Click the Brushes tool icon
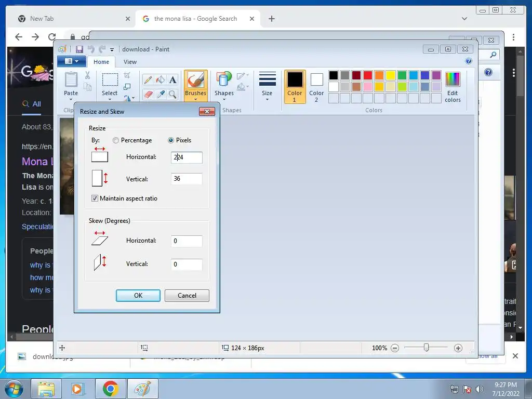Screen dimensions: 532x399 click(195, 80)
